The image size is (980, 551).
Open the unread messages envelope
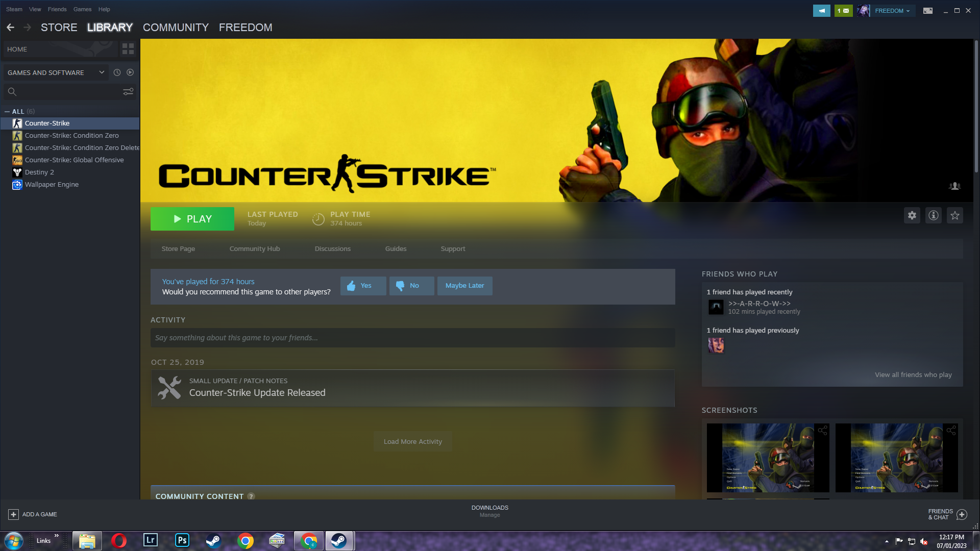(x=843, y=11)
